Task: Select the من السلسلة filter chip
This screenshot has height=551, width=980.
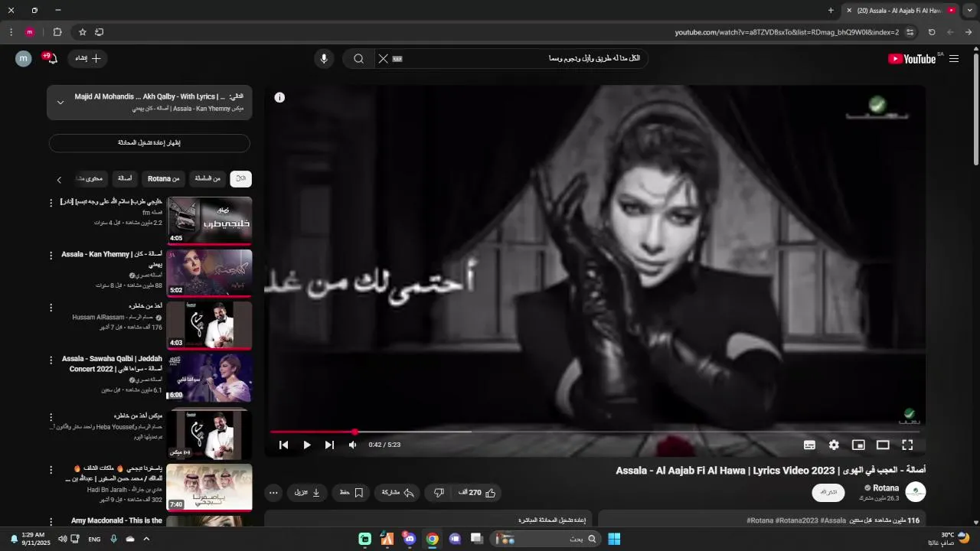Action: point(207,179)
